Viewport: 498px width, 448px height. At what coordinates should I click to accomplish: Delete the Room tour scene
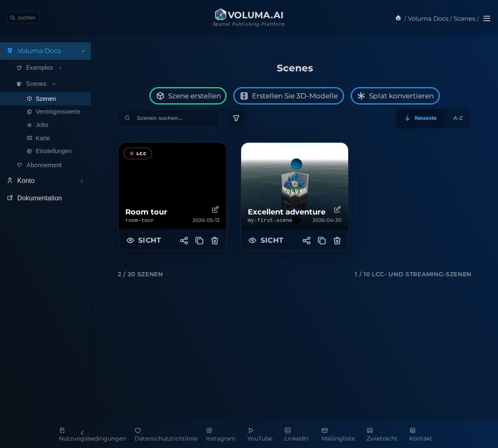215,241
